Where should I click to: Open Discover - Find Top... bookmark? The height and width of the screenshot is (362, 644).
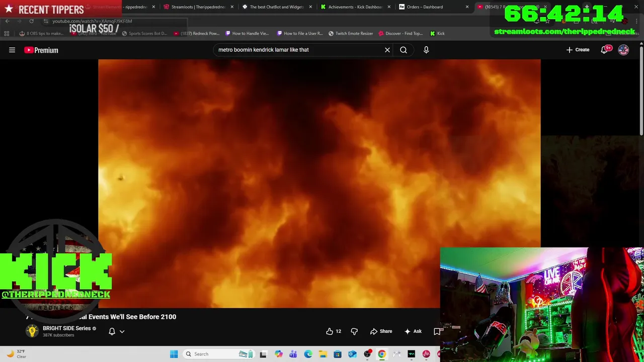401,33
